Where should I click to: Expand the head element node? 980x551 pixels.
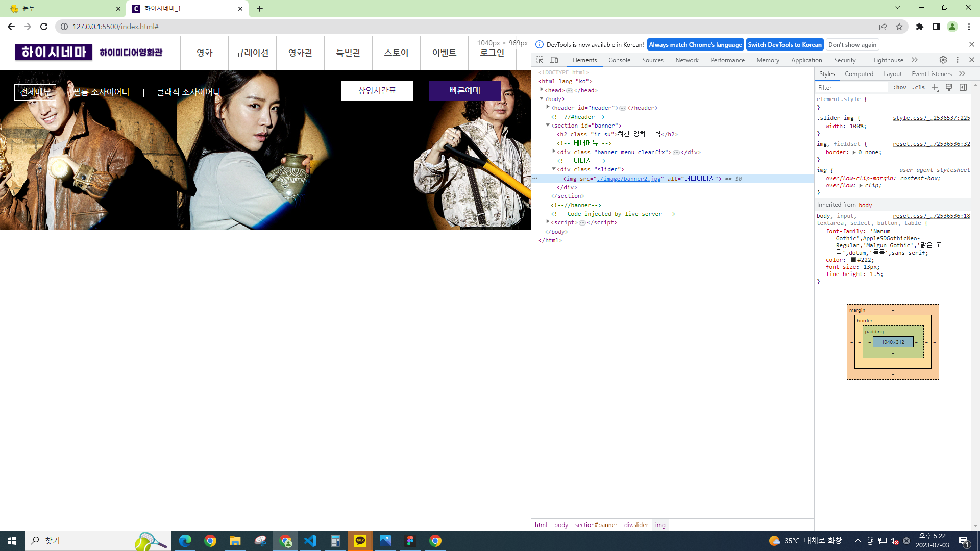[x=542, y=90]
